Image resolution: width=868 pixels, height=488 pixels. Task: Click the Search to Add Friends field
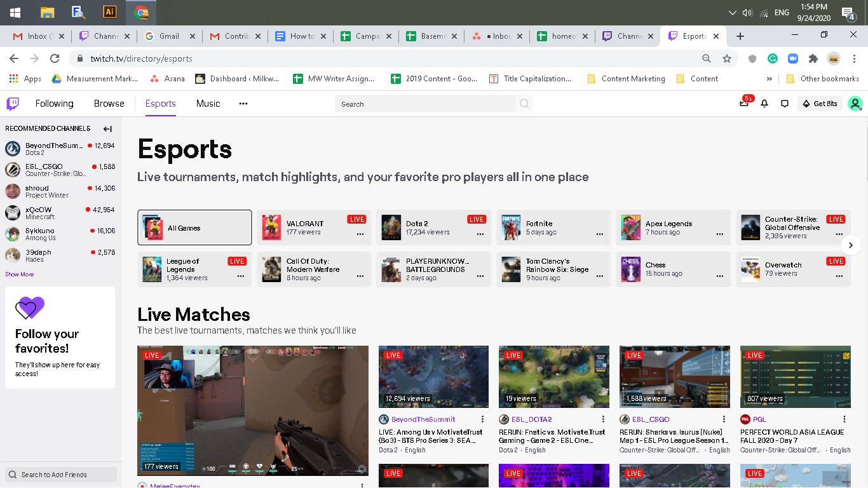61,475
